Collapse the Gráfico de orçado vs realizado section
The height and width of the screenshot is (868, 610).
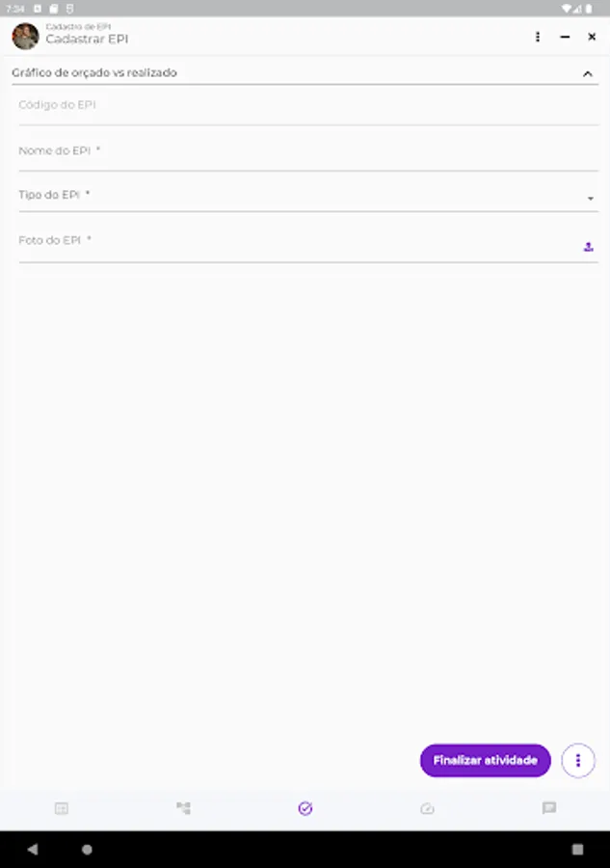[x=588, y=73]
